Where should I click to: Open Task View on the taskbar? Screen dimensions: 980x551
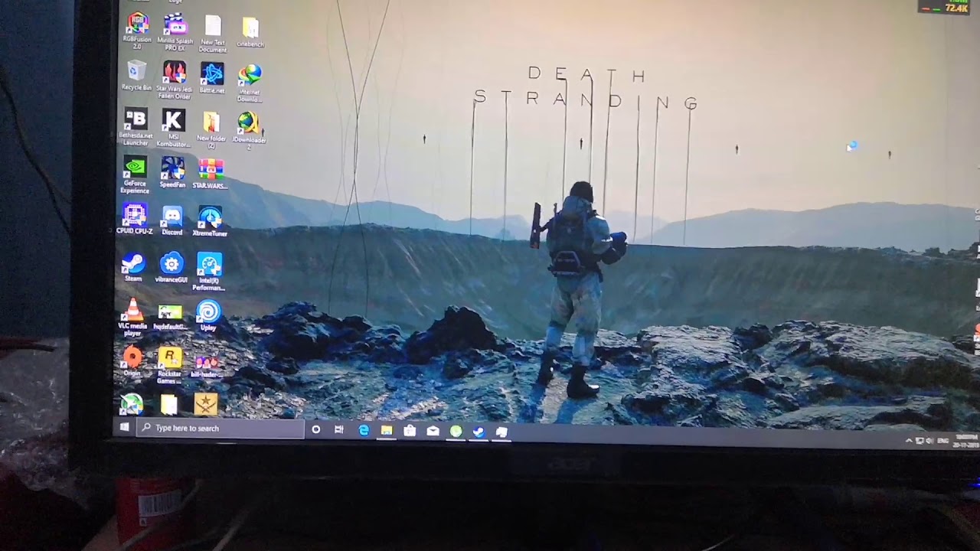pos(338,430)
